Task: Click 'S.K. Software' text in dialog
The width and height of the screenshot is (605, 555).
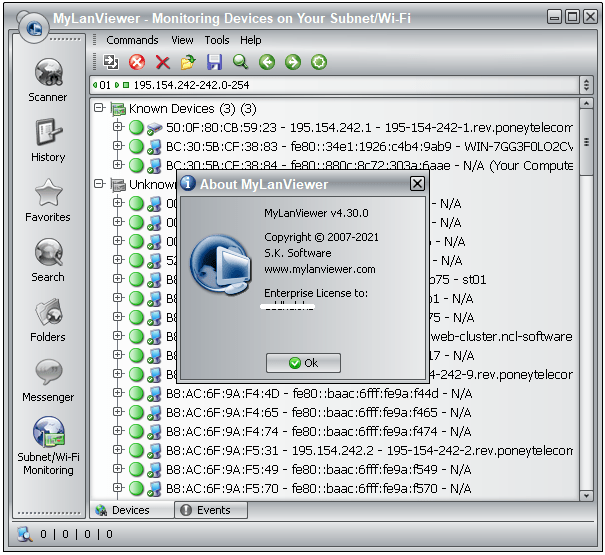Action: pos(297,253)
